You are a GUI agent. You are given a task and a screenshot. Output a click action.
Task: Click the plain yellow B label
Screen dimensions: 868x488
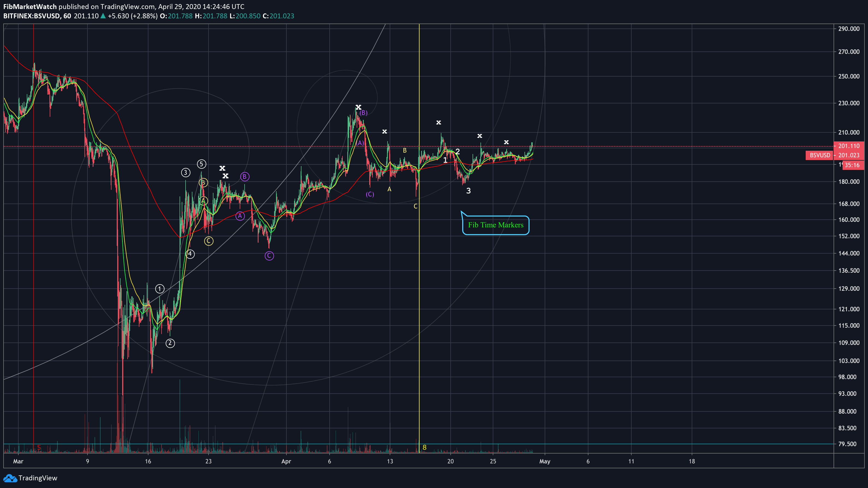click(405, 150)
